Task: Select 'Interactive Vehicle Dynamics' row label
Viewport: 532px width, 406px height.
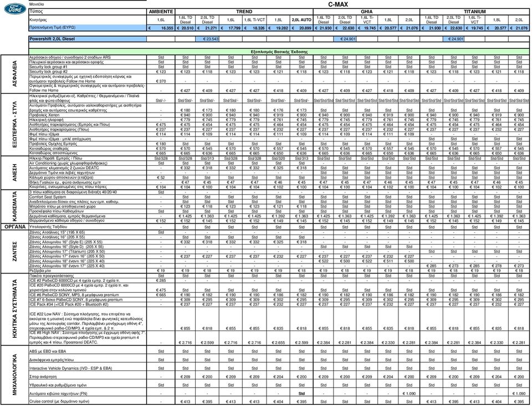Action: click(x=70, y=368)
